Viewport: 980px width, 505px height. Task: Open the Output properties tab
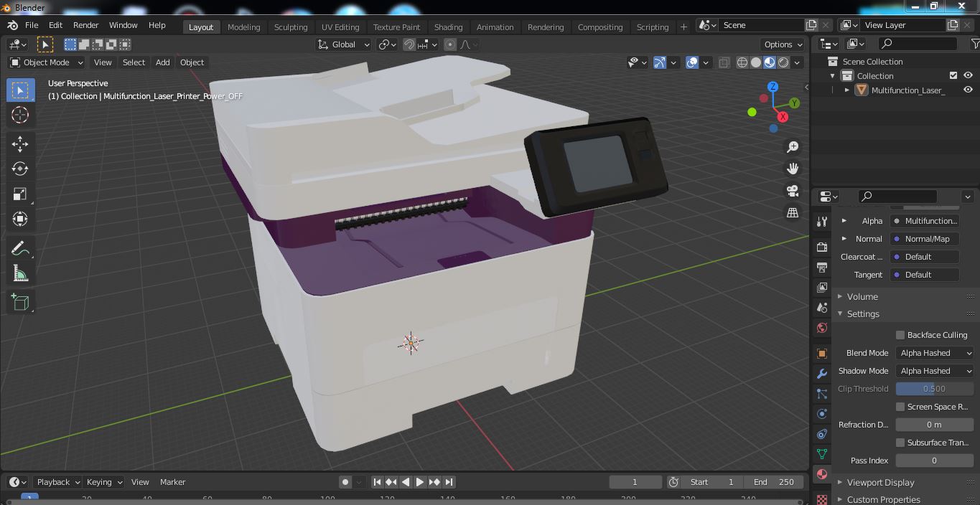[822, 268]
